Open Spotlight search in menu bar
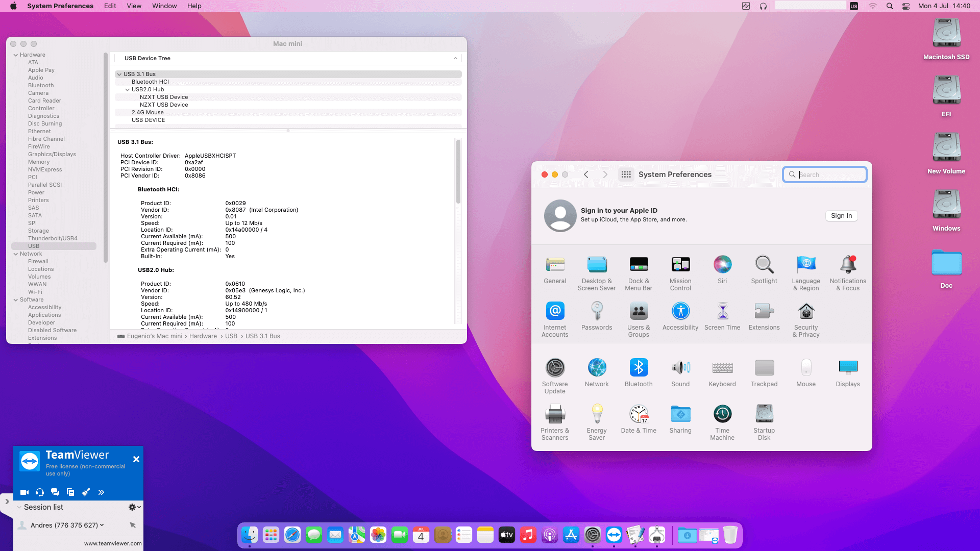The image size is (980, 551). (890, 6)
